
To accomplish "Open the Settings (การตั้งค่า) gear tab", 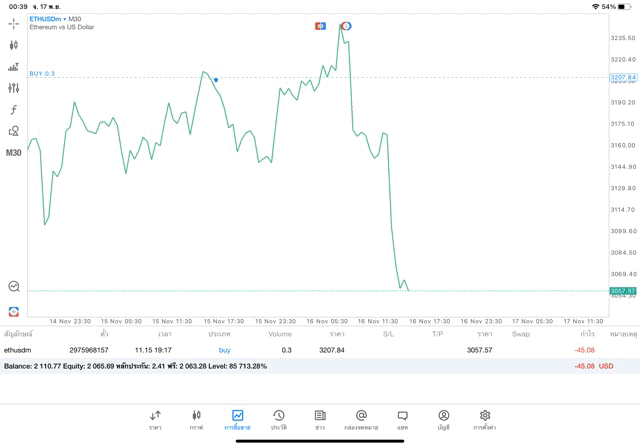I will click(485, 419).
